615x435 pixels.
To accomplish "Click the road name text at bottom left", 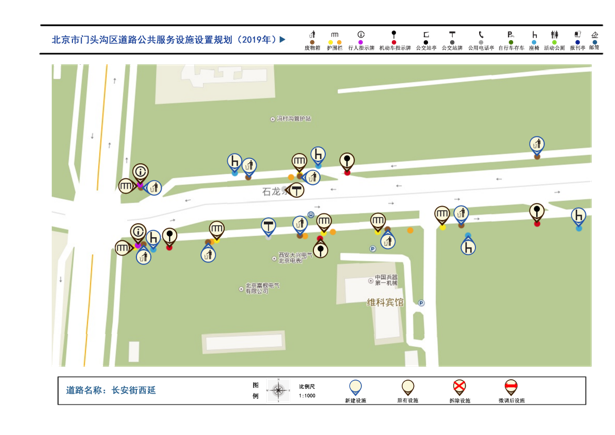I will 111,390.
